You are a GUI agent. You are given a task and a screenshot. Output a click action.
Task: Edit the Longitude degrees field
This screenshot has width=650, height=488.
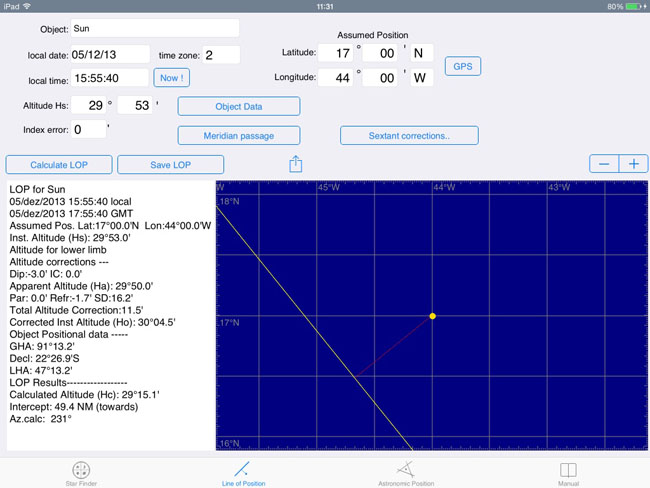pos(335,78)
